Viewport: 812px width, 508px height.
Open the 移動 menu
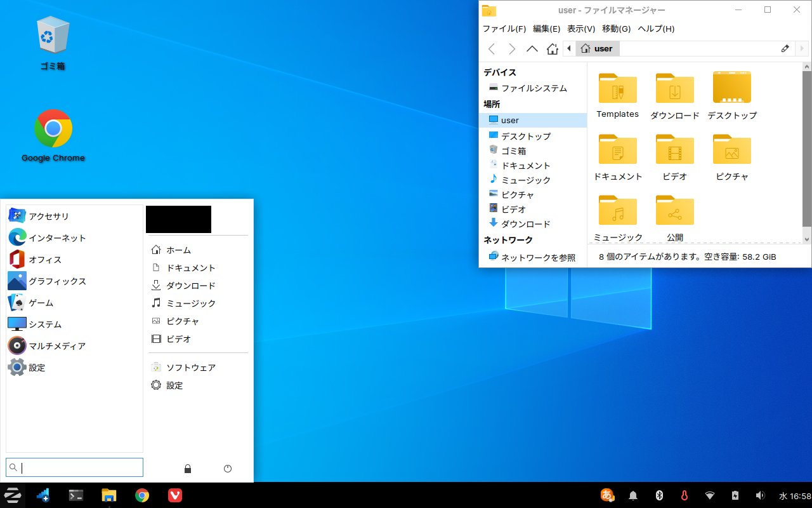[x=615, y=29]
